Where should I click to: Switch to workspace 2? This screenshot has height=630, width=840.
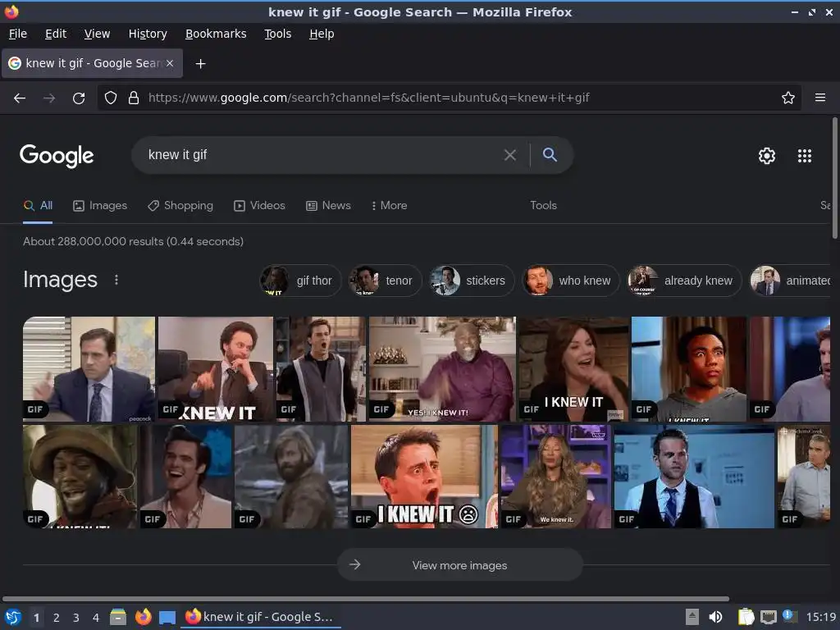click(57, 618)
